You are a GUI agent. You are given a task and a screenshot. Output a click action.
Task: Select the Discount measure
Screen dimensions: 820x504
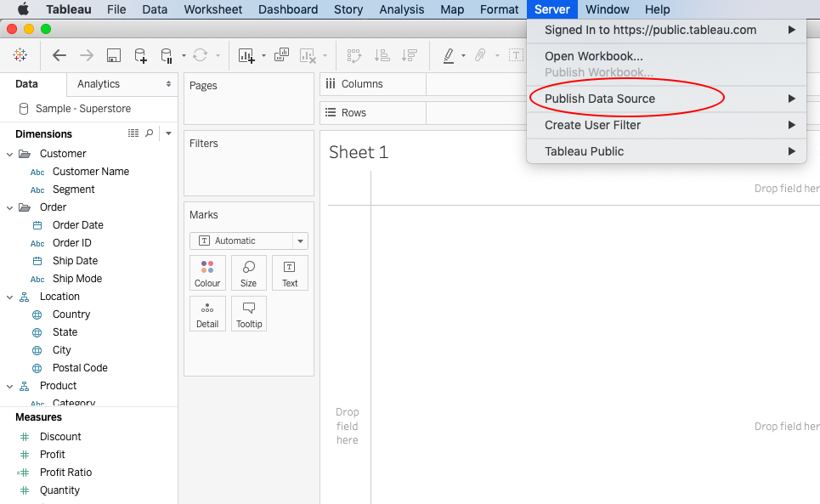point(60,437)
